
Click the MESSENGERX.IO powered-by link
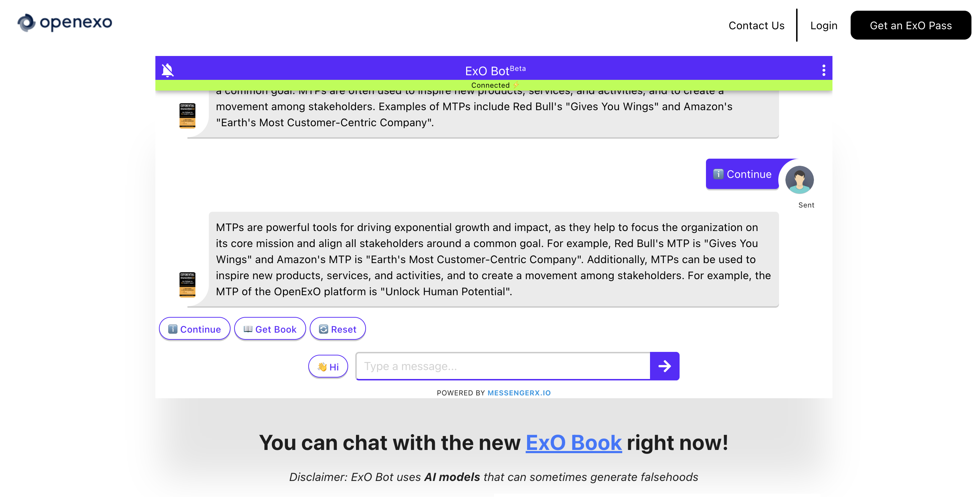(519, 393)
